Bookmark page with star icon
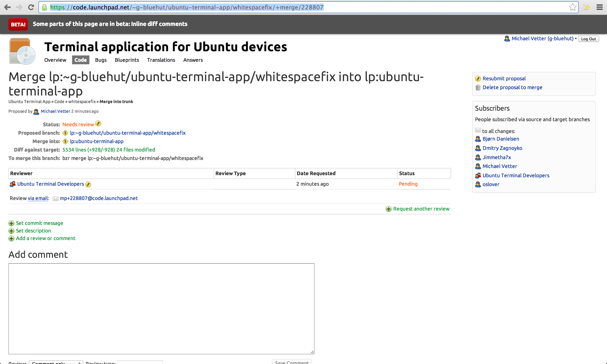607x364 pixels. (x=573, y=7)
